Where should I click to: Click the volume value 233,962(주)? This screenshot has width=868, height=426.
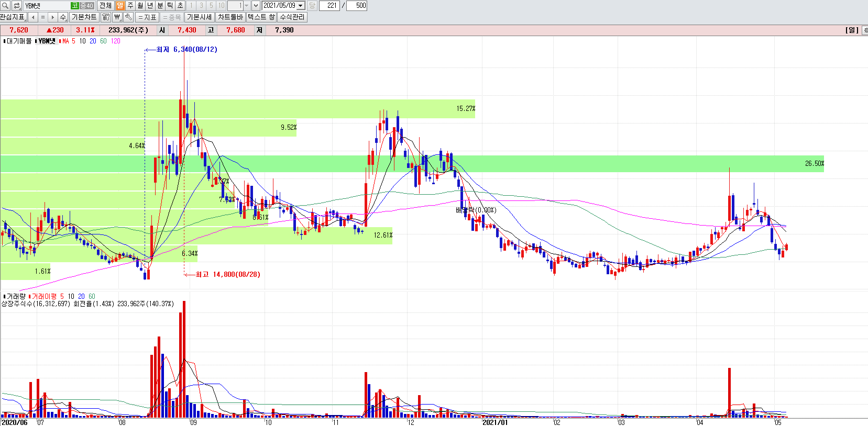[128, 30]
